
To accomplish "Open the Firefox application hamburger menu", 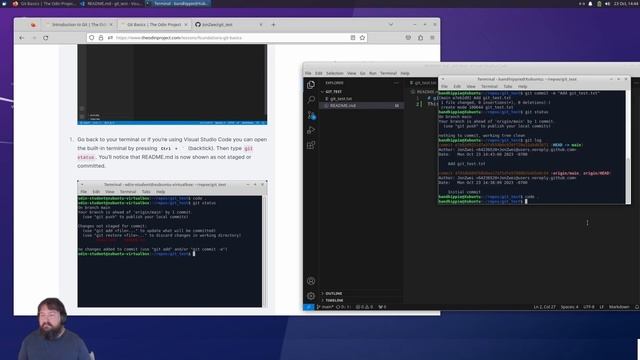I will 432,38.
